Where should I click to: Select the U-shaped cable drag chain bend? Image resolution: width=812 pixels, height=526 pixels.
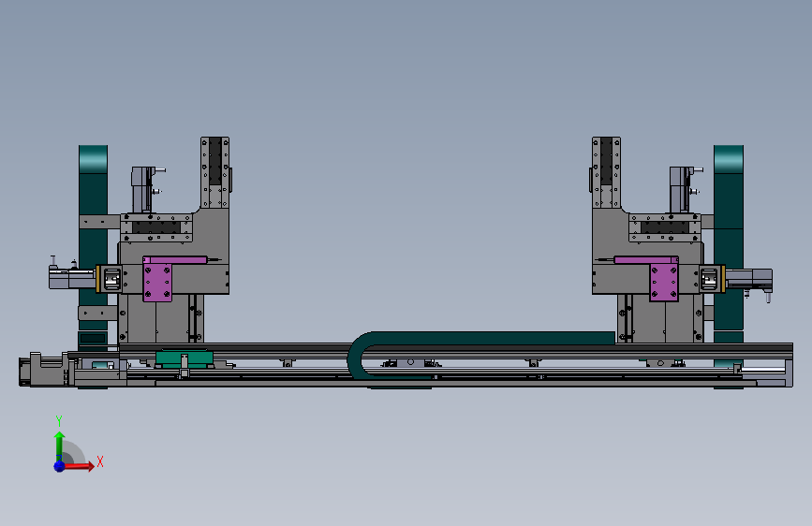362,358
